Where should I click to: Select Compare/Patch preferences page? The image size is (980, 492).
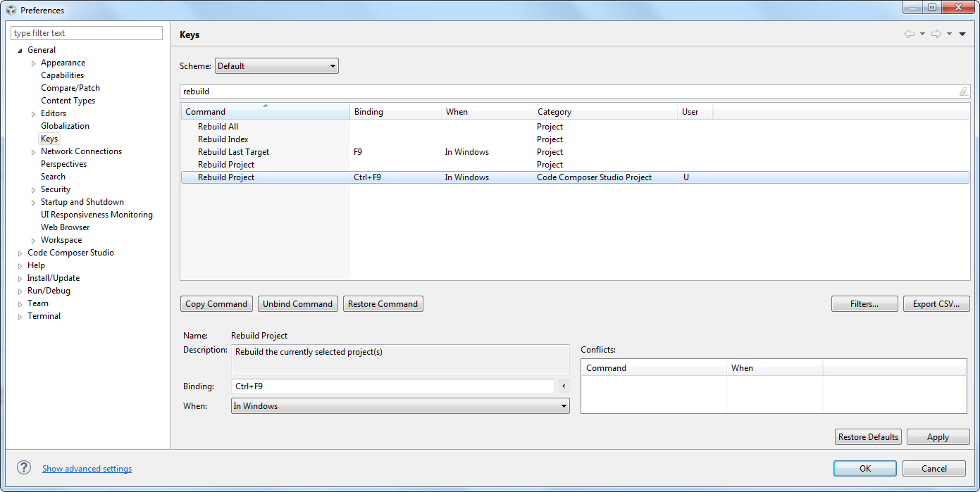(70, 88)
